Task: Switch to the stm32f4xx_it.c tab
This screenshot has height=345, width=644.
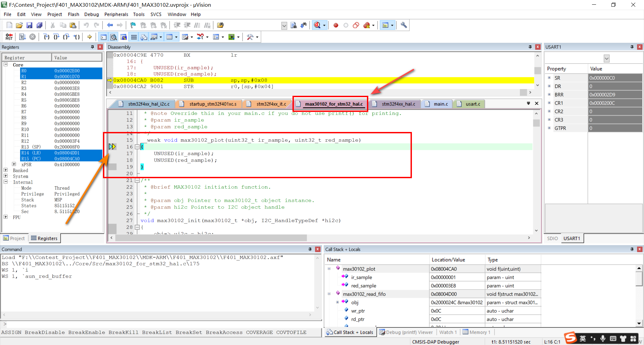Action: pyautogui.click(x=267, y=104)
